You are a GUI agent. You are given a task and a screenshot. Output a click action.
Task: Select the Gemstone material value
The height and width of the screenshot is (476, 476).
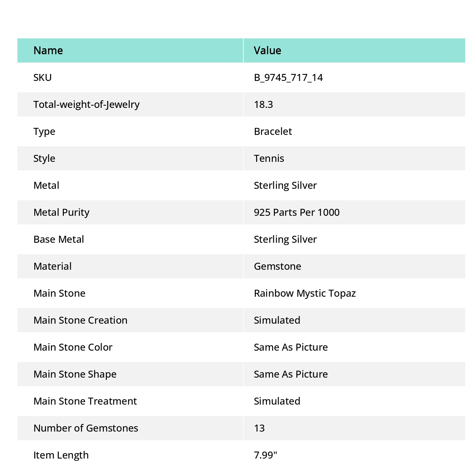[277, 266]
